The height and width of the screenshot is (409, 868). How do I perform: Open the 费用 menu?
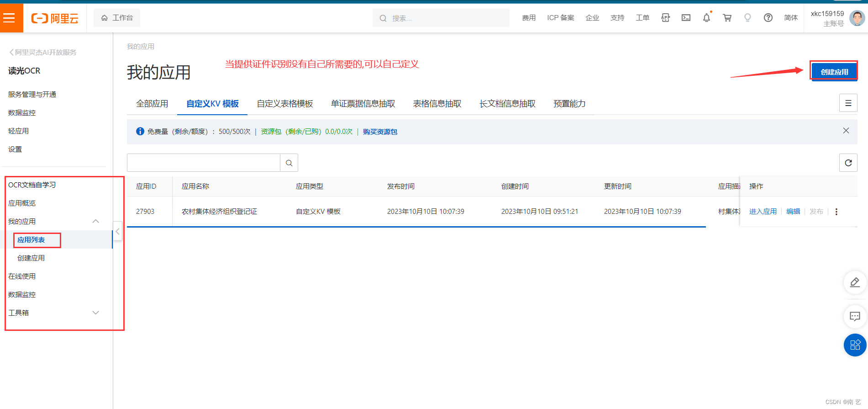529,18
